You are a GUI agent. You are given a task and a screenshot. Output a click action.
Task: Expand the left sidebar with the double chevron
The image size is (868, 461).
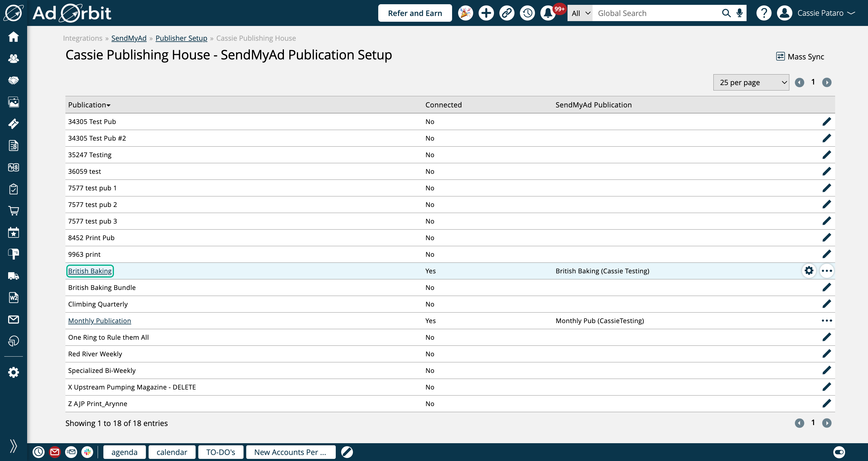[14, 446]
